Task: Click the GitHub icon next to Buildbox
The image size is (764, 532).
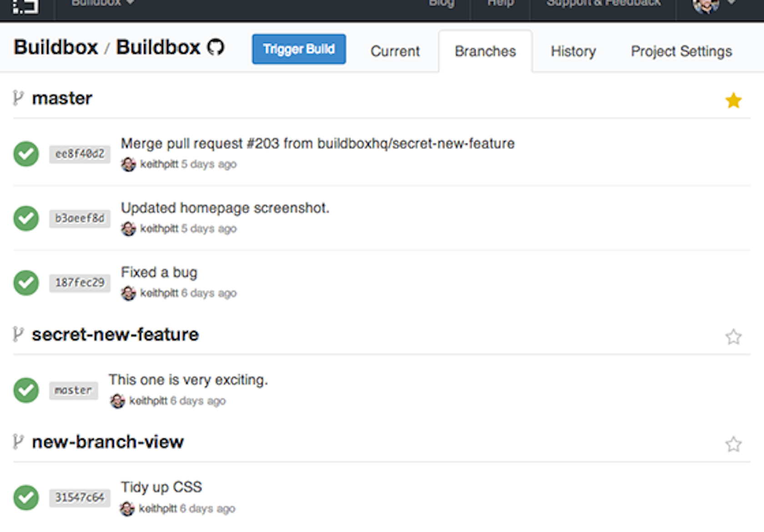Action: [216, 47]
